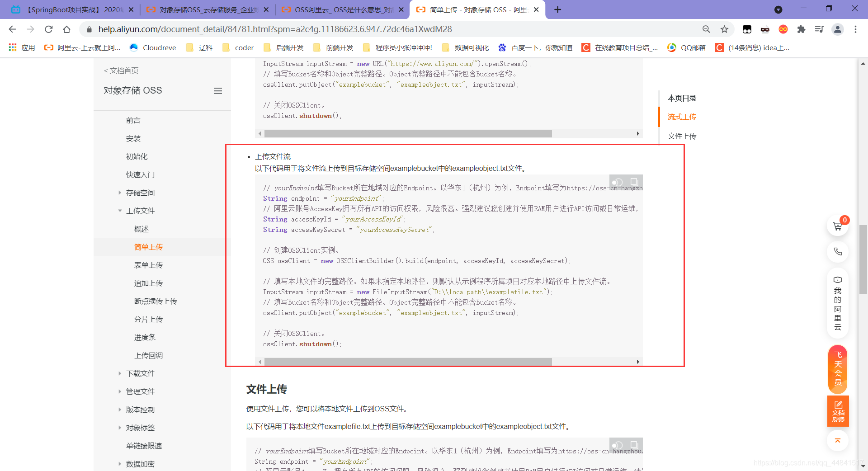The image size is (868, 471).
Task: Open the 数据可视化 bookmark folder
Action: click(x=466, y=47)
